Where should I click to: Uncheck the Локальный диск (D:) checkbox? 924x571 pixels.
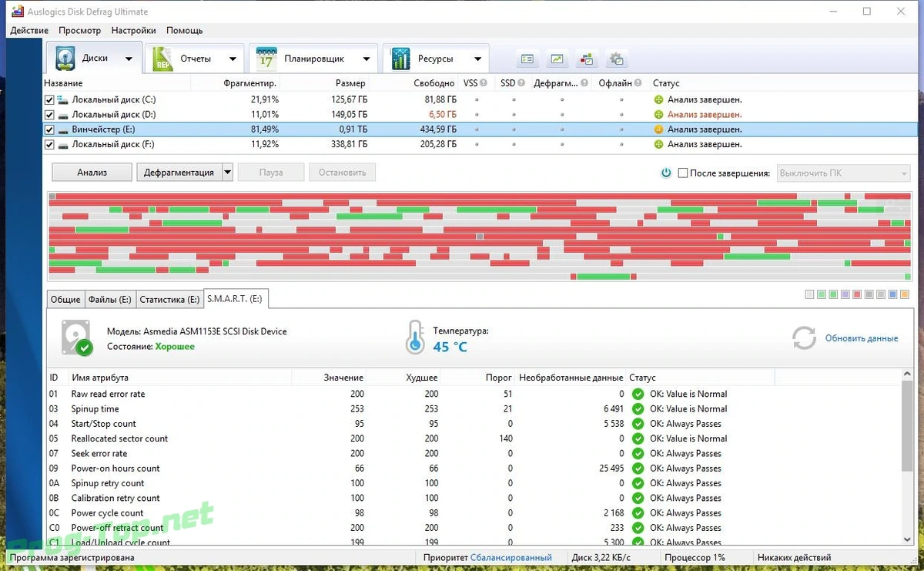pos(49,114)
